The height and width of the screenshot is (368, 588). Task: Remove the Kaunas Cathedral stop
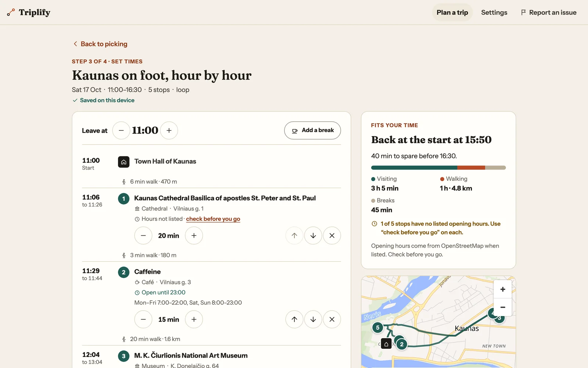click(332, 236)
